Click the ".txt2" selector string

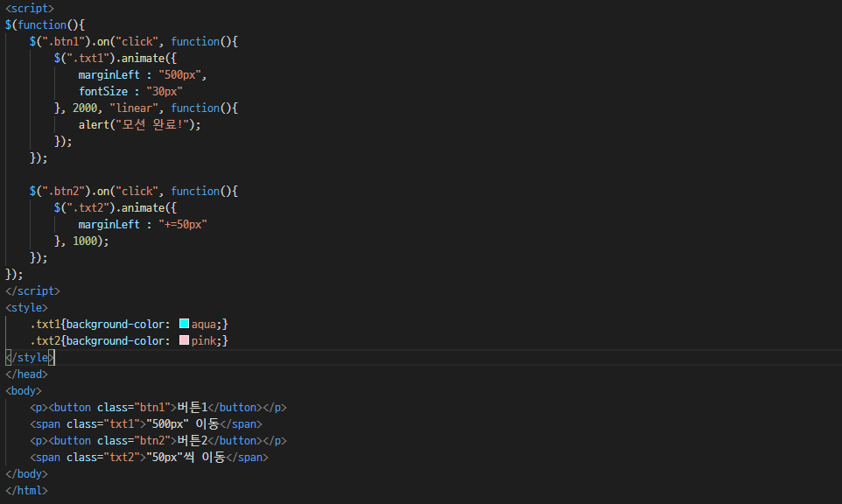[88, 207]
